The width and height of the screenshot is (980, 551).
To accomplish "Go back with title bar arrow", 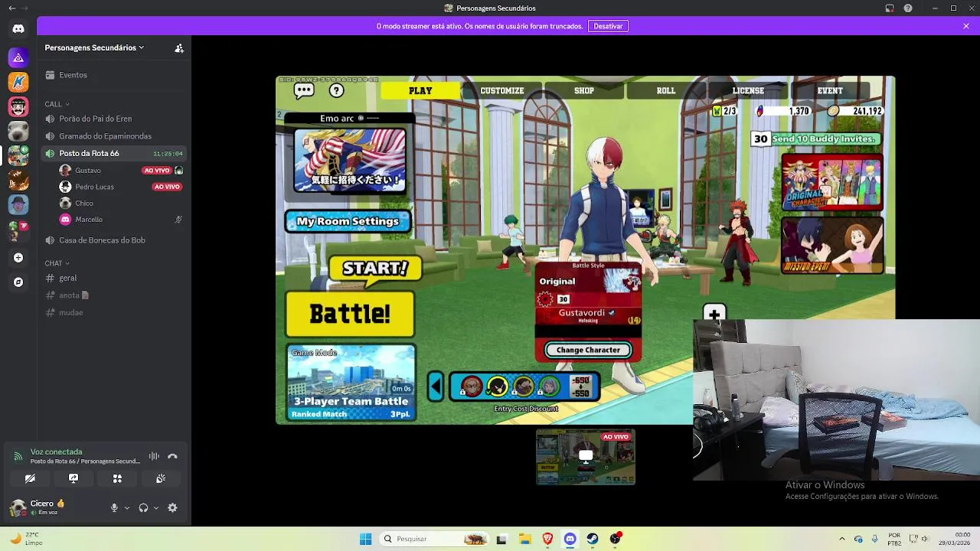I will [x=11, y=8].
